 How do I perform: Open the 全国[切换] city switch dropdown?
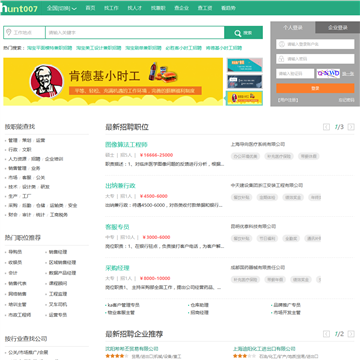pos(62,8)
